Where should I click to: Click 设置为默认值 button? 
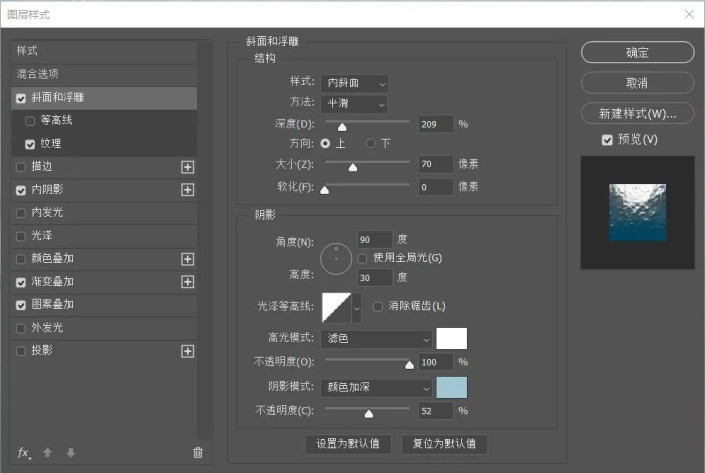coord(348,444)
